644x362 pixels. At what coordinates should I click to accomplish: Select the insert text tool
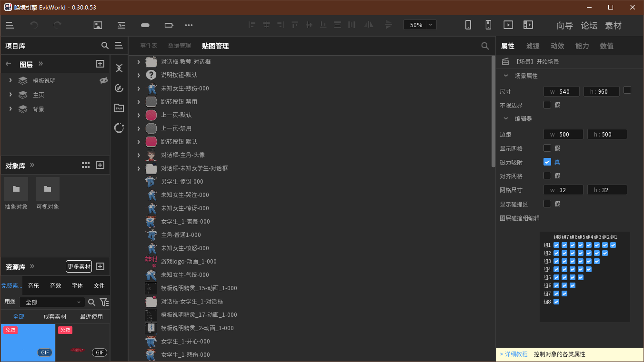click(x=121, y=25)
